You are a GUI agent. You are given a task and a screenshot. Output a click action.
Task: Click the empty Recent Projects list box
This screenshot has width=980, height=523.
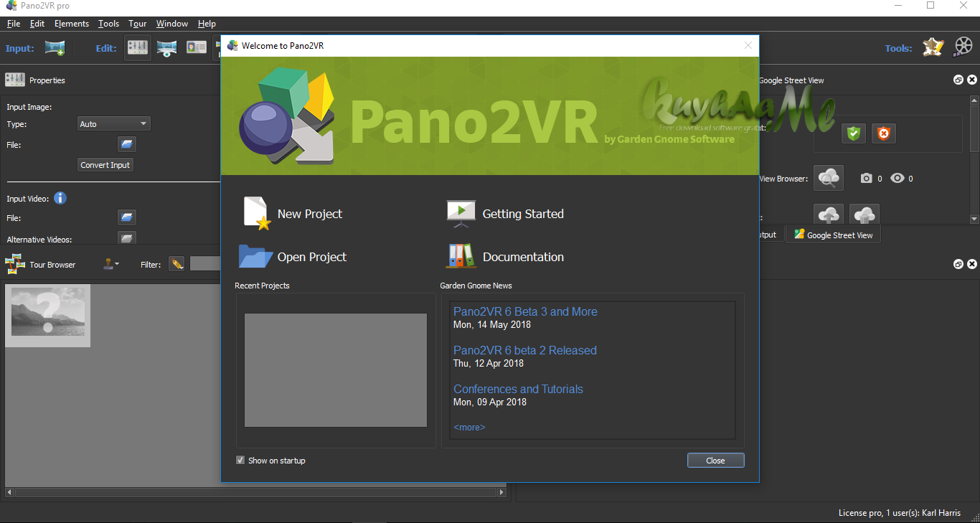pos(335,370)
